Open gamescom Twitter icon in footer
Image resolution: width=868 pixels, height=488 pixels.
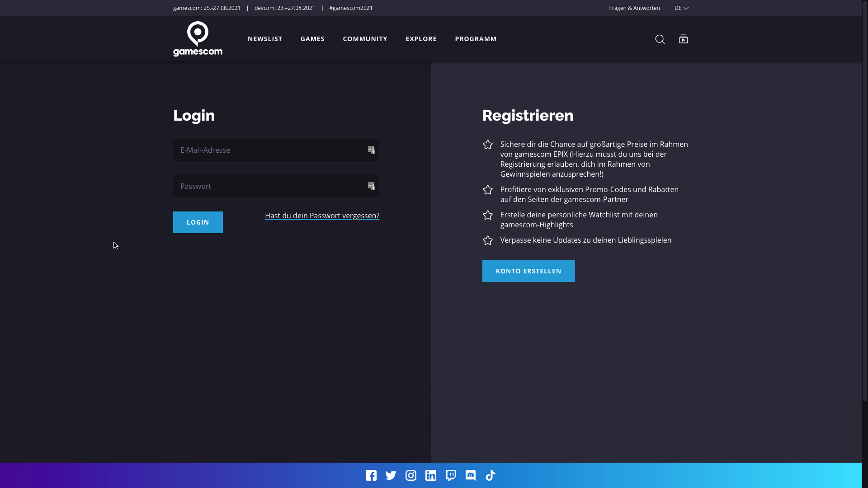coord(391,475)
